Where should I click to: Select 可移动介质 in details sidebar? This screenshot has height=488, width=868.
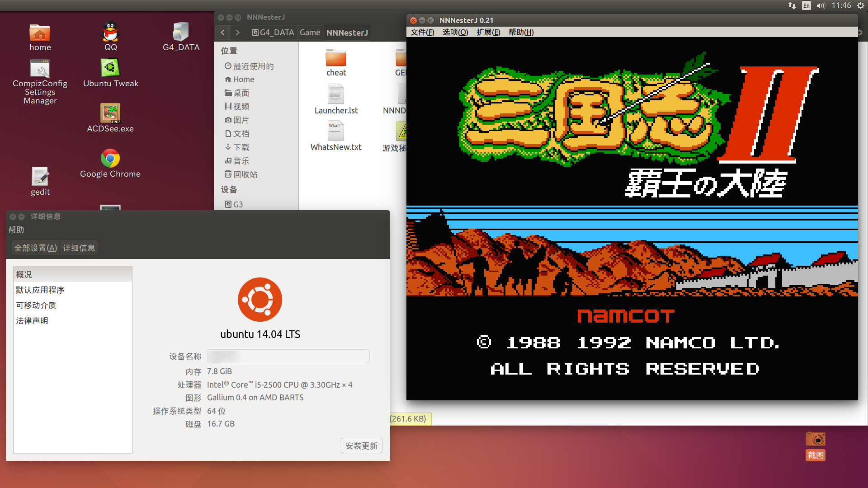click(x=73, y=305)
